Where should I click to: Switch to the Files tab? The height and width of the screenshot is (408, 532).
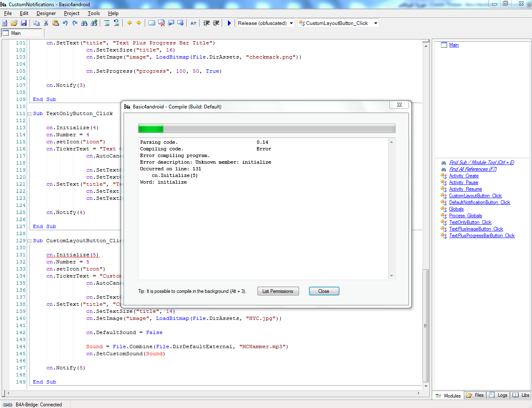[x=475, y=395]
